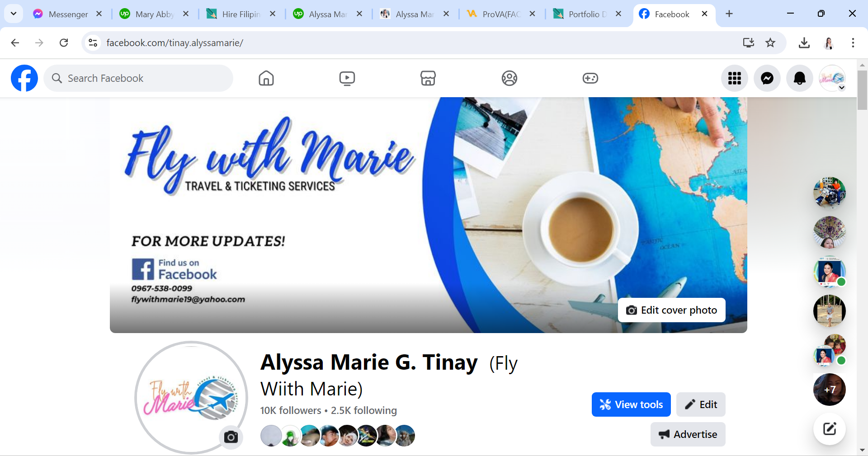Open the Chrome three-dot menu

pyautogui.click(x=853, y=42)
